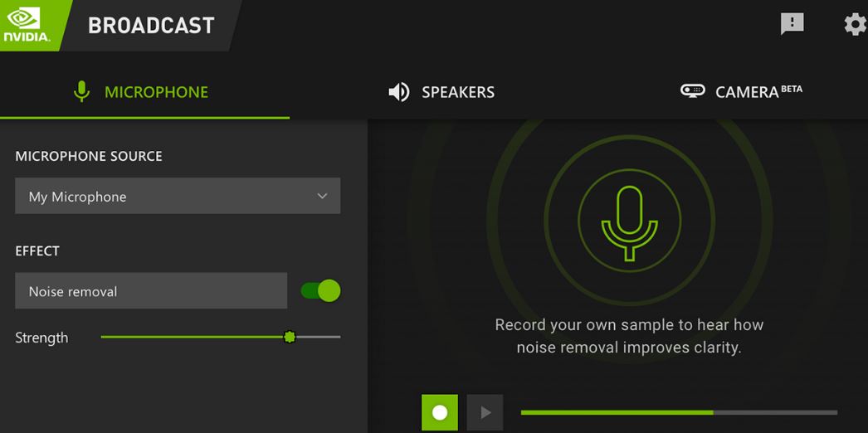
Task: Click the NVIDIA logo
Action: (x=29, y=26)
